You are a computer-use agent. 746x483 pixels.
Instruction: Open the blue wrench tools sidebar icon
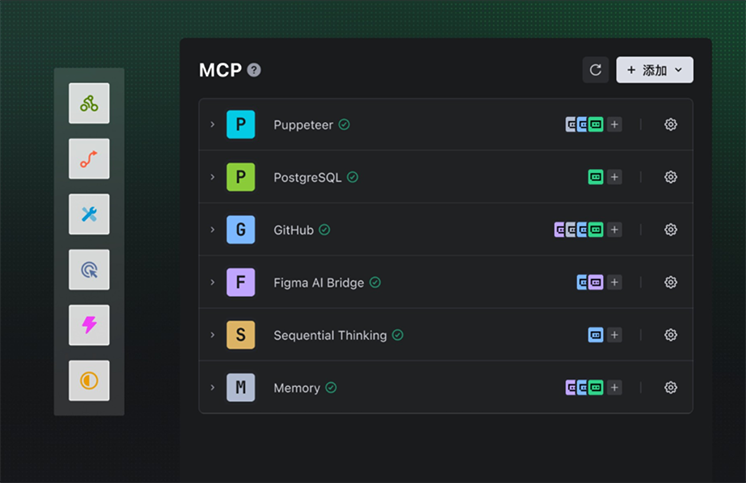(89, 214)
